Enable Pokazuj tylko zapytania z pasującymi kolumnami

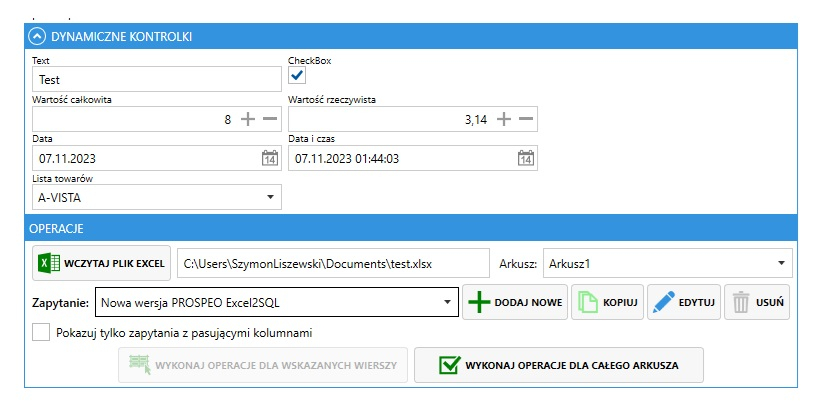point(41,332)
